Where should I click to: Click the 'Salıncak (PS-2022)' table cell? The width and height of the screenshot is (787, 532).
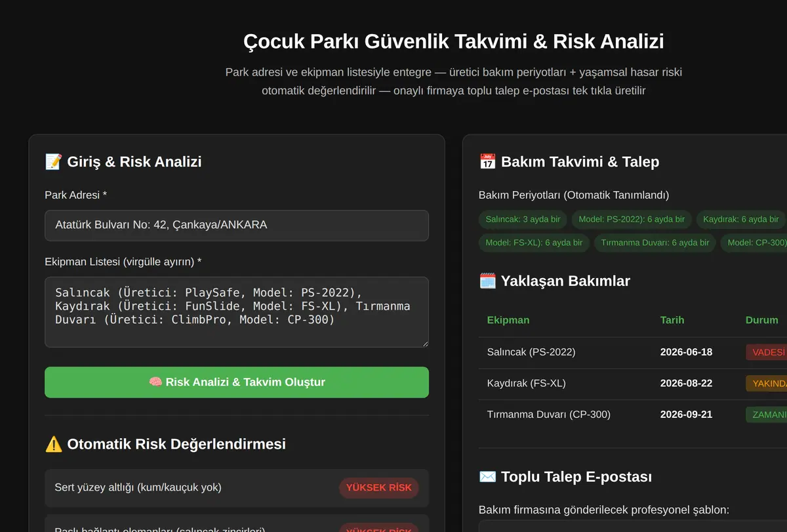(x=531, y=352)
